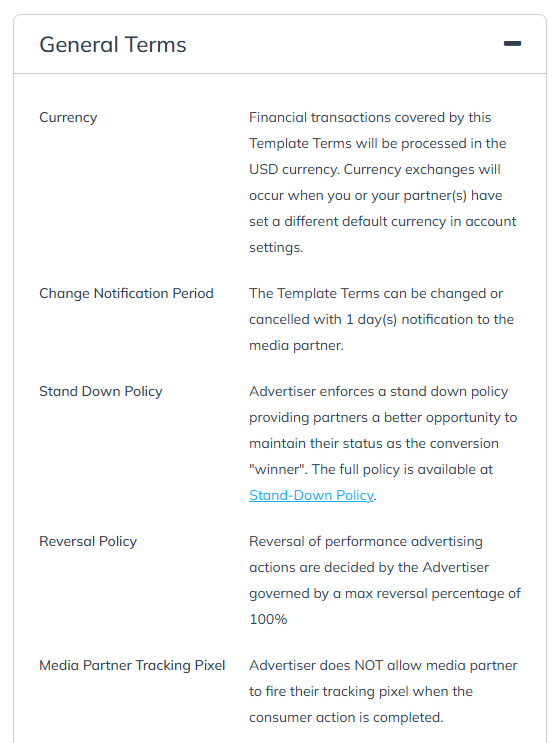Click the 'media partner.' text line
The height and width of the screenshot is (743, 556).
tap(296, 345)
